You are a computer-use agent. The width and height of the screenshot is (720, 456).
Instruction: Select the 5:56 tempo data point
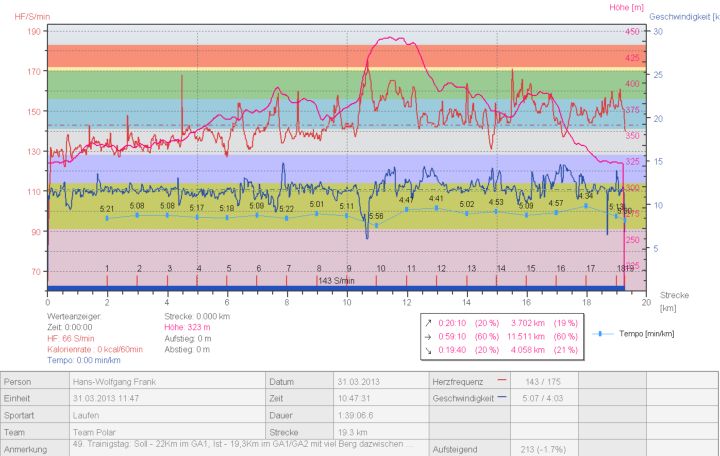376,225
